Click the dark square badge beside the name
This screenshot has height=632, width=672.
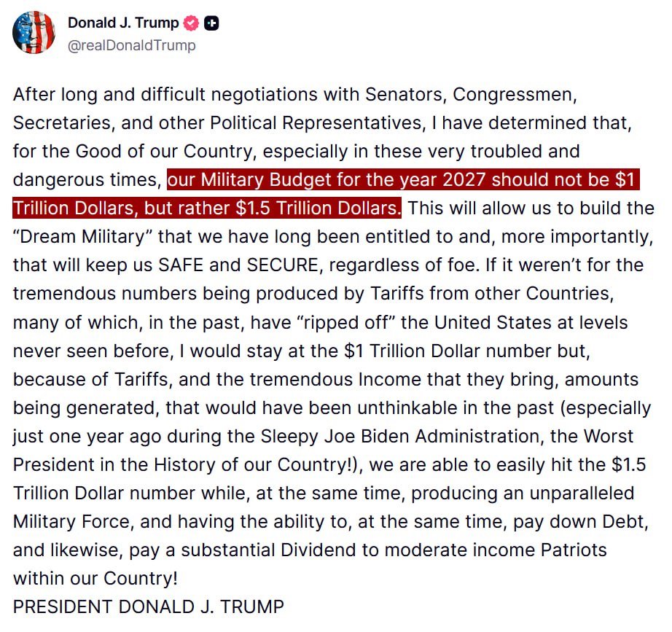coord(212,23)
